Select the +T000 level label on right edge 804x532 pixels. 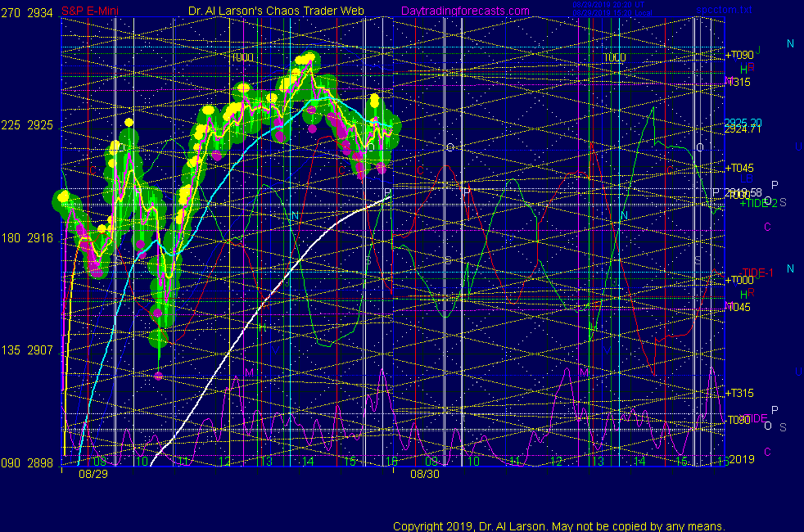pos(739,280)
